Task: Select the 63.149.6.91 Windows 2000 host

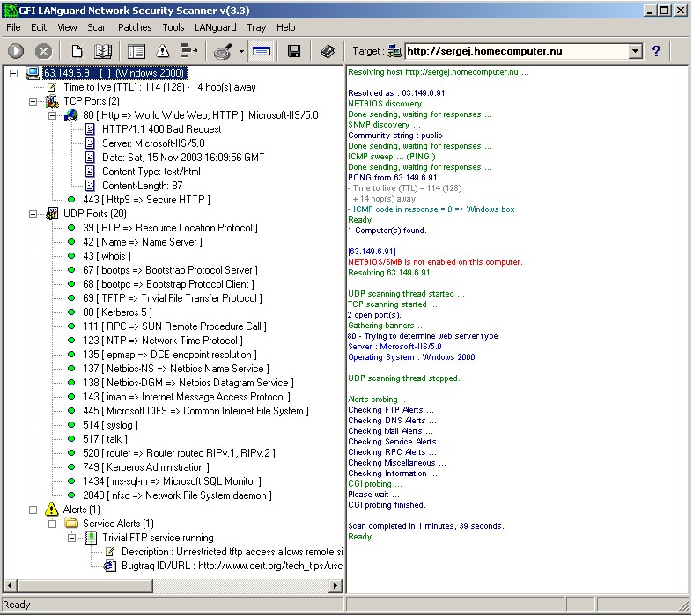Action: click(x=114, y=73)
